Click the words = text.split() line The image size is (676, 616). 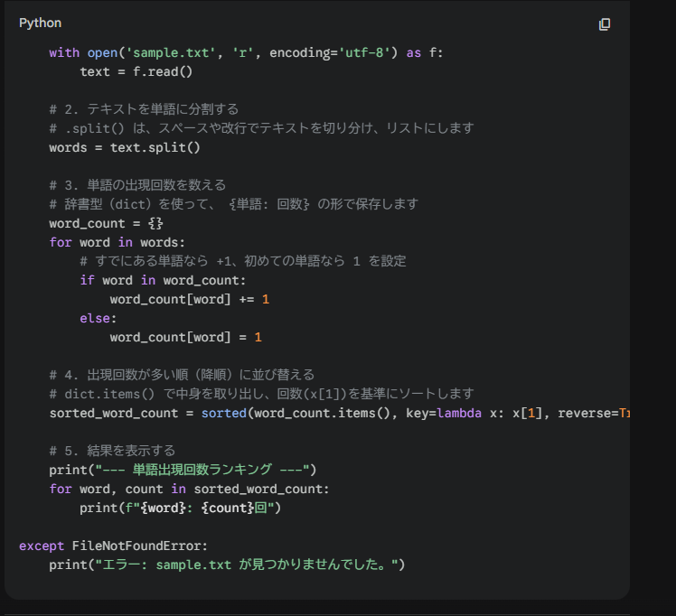coord(125,147)
